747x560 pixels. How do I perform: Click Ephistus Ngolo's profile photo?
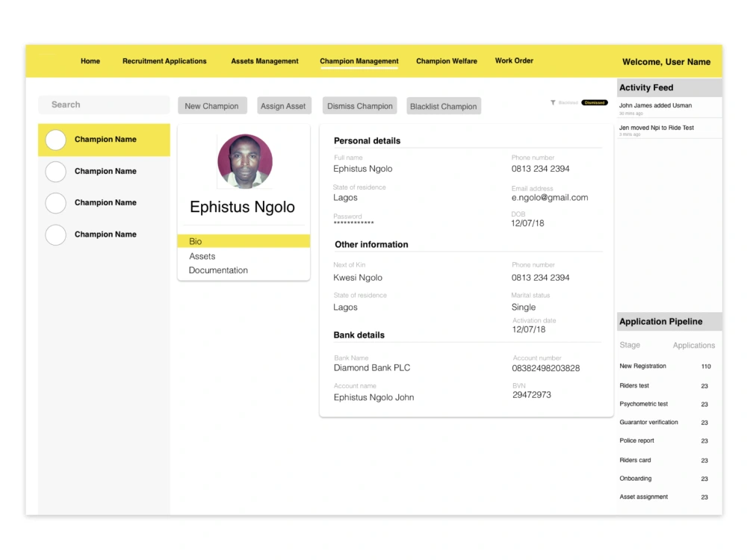pyautogui.click(x=245, y=161)
